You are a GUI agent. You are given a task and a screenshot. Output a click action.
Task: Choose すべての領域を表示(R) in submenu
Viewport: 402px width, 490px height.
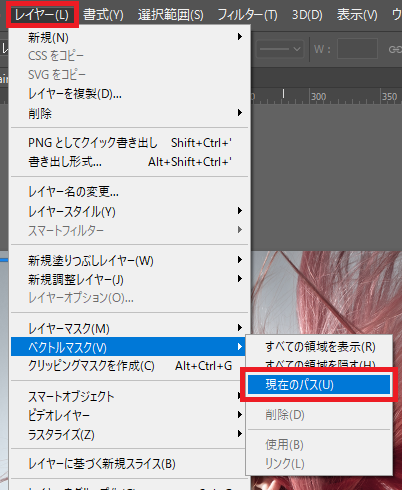pyautogui.click(x=319, y=347)
